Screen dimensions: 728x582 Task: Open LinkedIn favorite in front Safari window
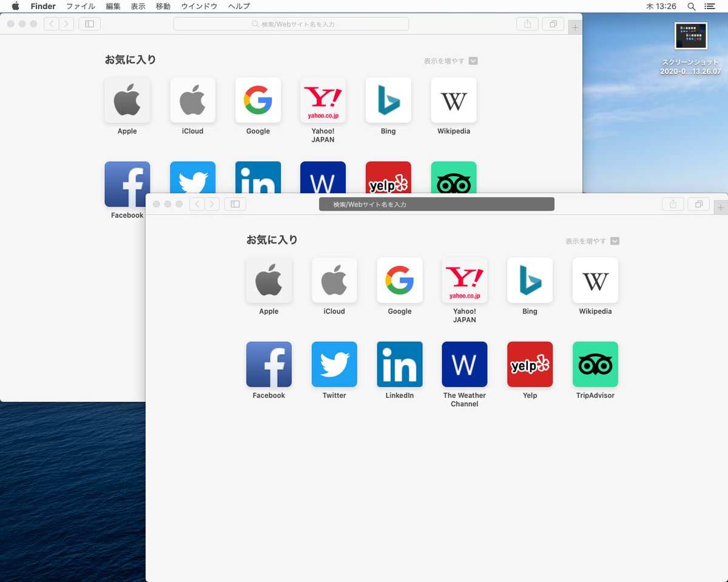pos(400,364)
